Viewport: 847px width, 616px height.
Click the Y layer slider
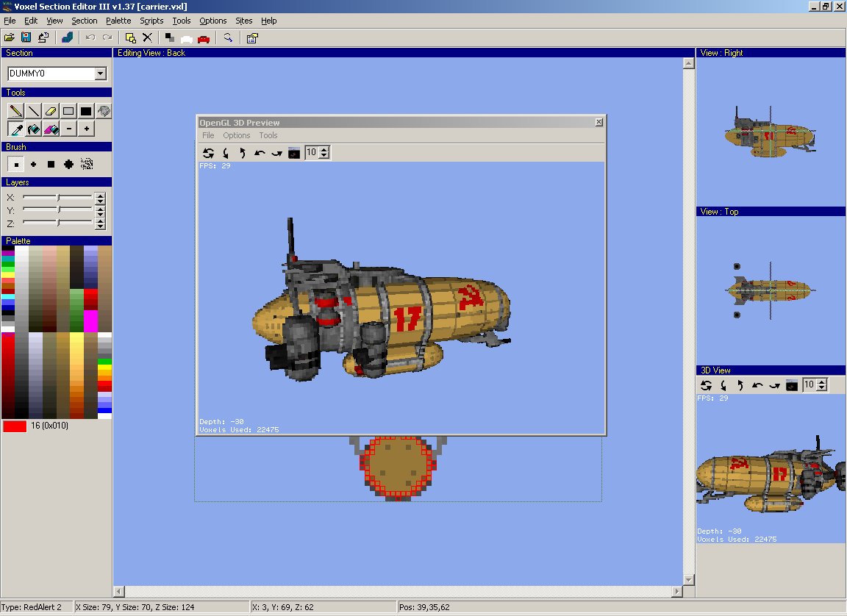[x=57, y=210]
